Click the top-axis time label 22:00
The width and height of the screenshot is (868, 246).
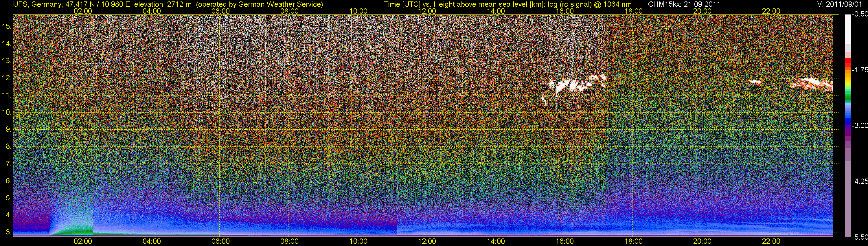(x=771, y=11)
